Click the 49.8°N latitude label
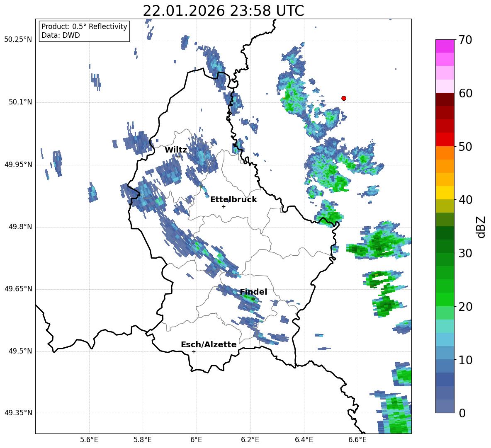Viewport: 491px width, 448px height. pos(20,227)
